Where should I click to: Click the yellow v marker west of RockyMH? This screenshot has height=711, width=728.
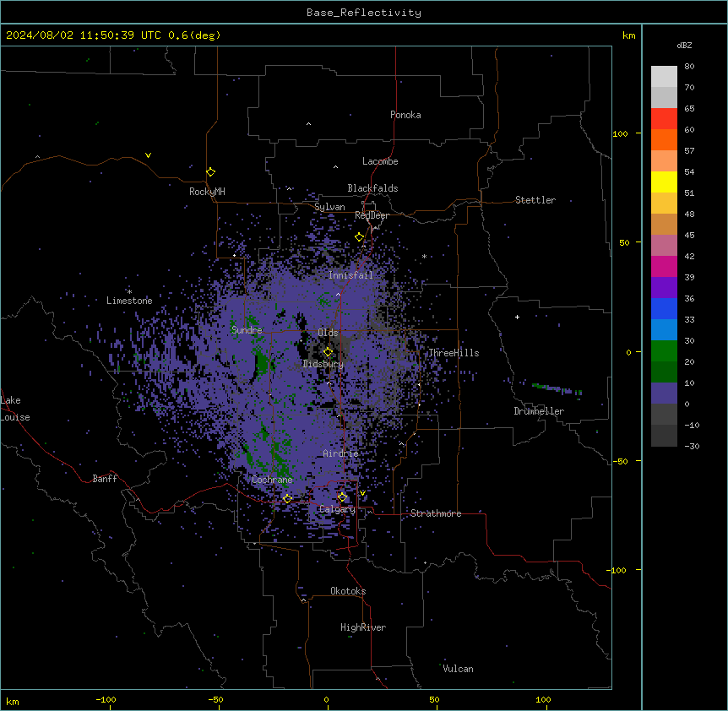click(x=148, y=155)
